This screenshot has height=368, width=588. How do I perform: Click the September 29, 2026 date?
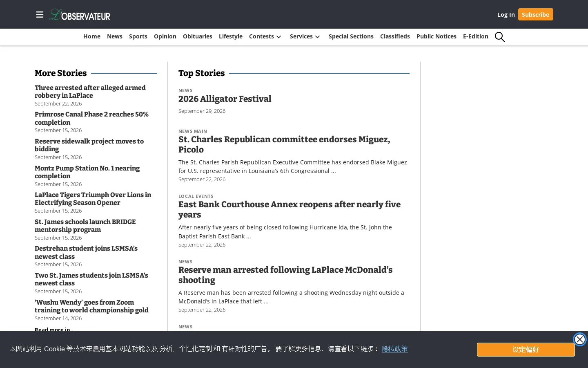[x=202, y=111]
